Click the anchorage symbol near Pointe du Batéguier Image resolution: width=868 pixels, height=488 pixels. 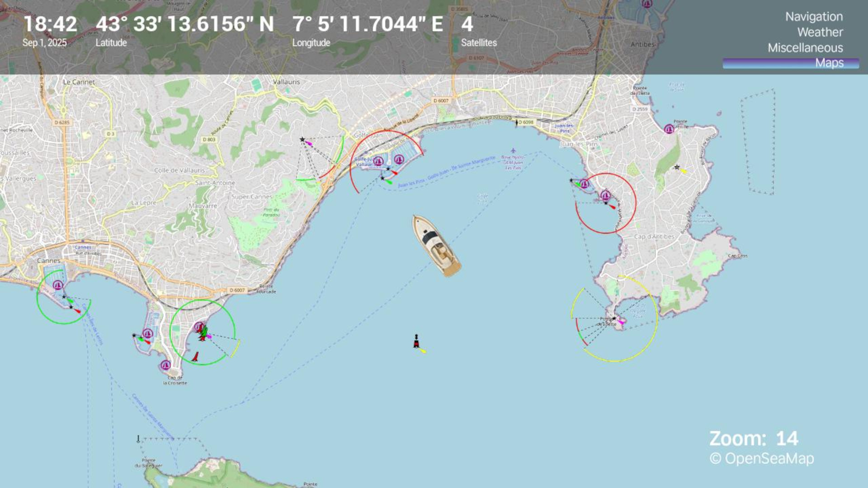pyautogui.click(x=138, y=439)
